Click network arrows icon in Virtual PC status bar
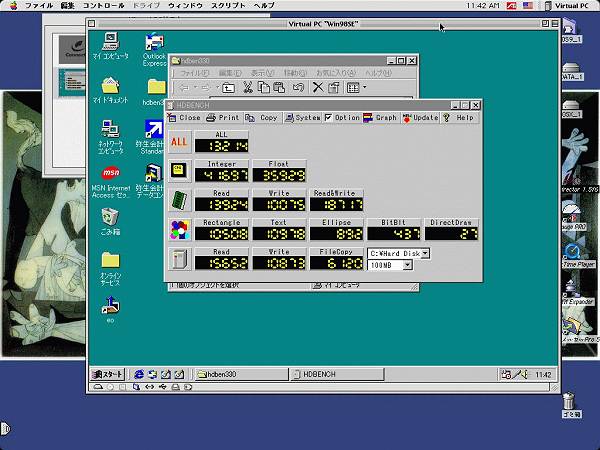This screenshot has width=600, height=450. point(150,387)
